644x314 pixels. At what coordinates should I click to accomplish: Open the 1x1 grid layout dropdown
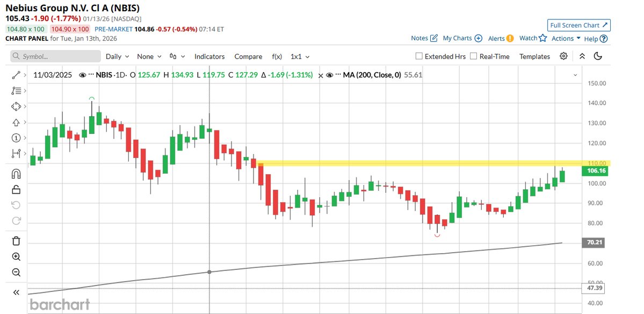pos(300,56)
